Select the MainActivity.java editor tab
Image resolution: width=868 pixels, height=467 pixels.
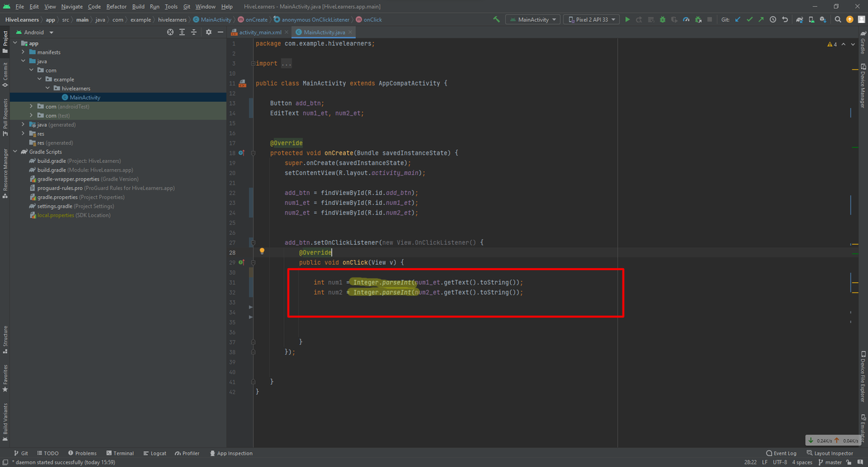[324, 32]
